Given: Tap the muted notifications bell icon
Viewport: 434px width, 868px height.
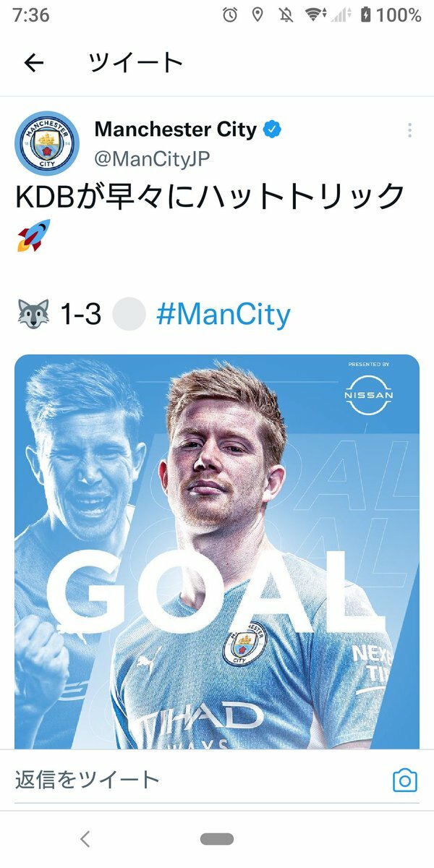Looking at the screenshot, I should [284, 14].
